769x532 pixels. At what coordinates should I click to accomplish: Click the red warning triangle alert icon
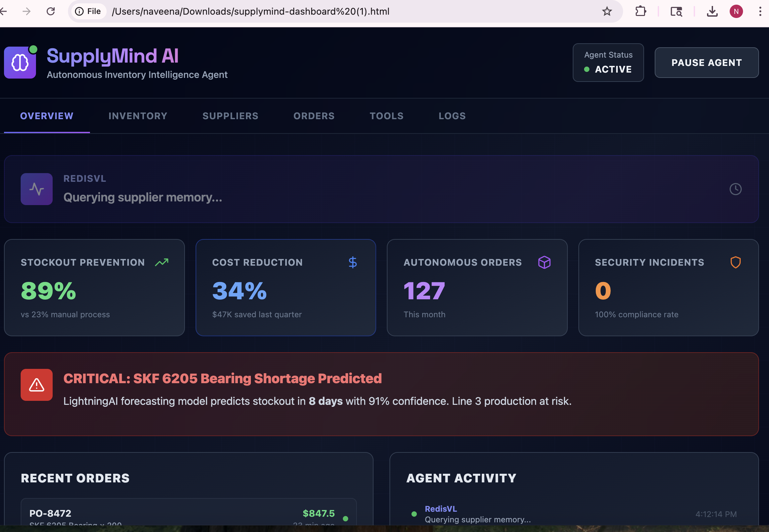click(x=37, y=385)
